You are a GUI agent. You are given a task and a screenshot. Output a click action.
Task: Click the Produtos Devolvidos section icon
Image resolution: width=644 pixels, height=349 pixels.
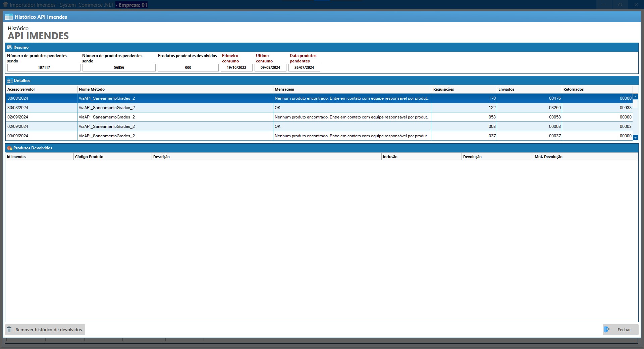(9, 148)
